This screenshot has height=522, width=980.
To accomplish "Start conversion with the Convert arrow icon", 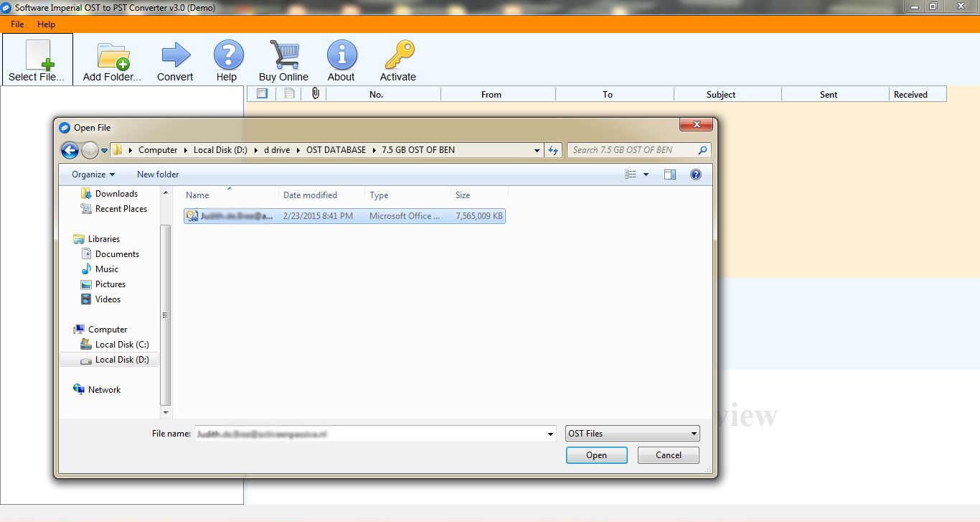I will (175, 55).
